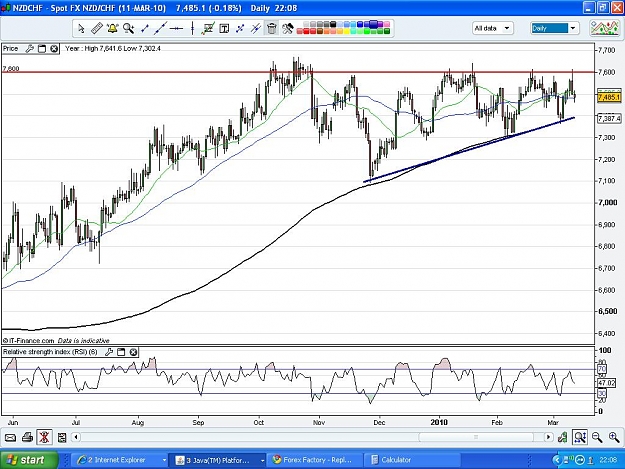Choose the long trend line drawing tool
This screenshot has width=625, height=469.
[160, 28]
